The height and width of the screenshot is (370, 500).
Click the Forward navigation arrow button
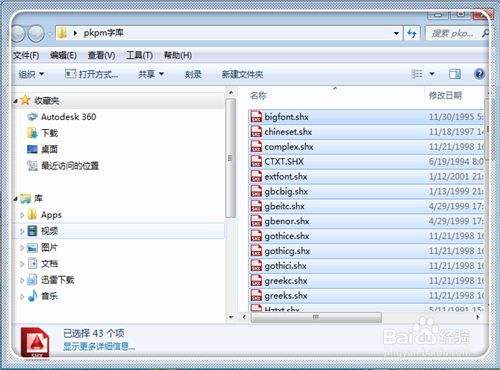(36, 33)
